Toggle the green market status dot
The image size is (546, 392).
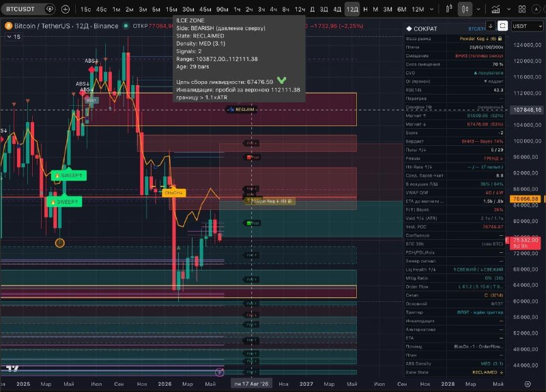coord(126,26)
